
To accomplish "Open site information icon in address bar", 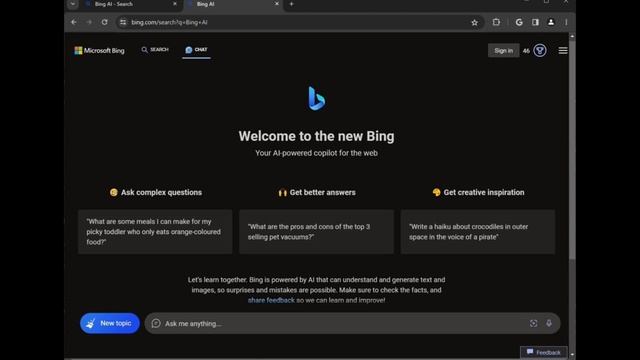I will click(x=123, y=22).
